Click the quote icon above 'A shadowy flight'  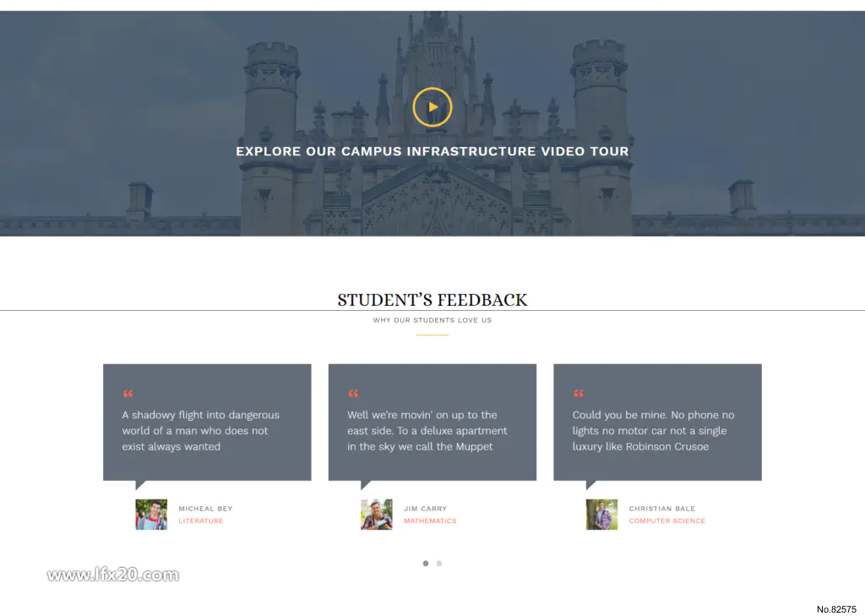click(128, 394)
